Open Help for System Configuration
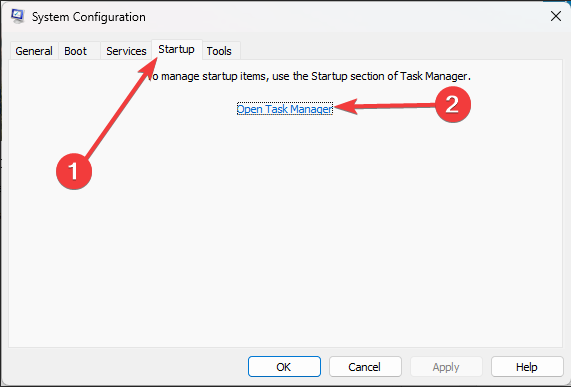 coord(527,367)
